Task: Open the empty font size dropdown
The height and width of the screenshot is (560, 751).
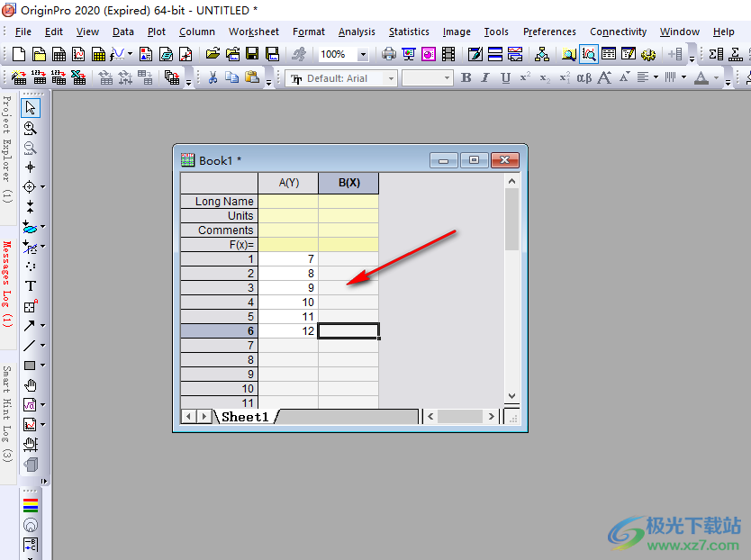Action: 448,78
